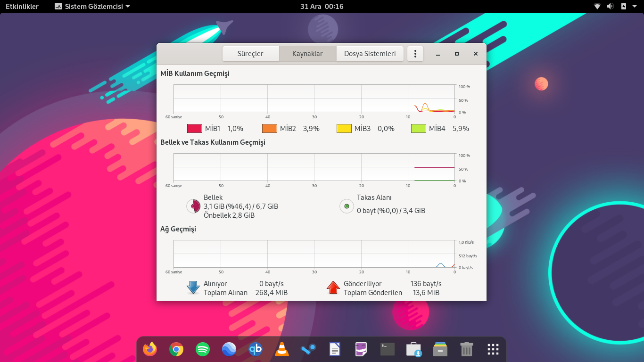Close the System Monitor window

[x=476, y=54]
